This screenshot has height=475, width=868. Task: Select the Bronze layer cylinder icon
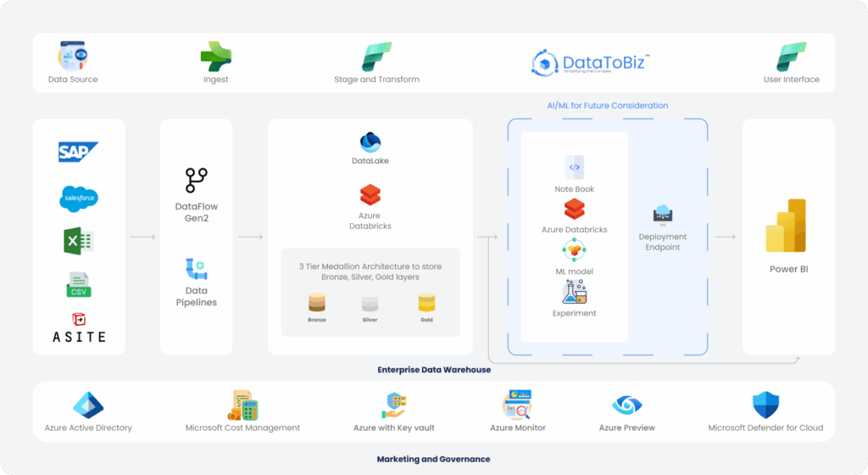pos(317,303)
